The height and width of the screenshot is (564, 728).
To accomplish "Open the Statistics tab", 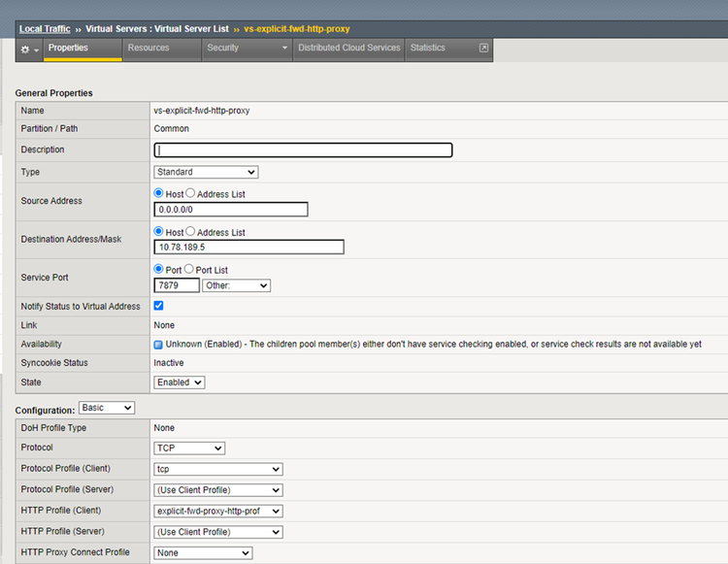I will point(428,48).
